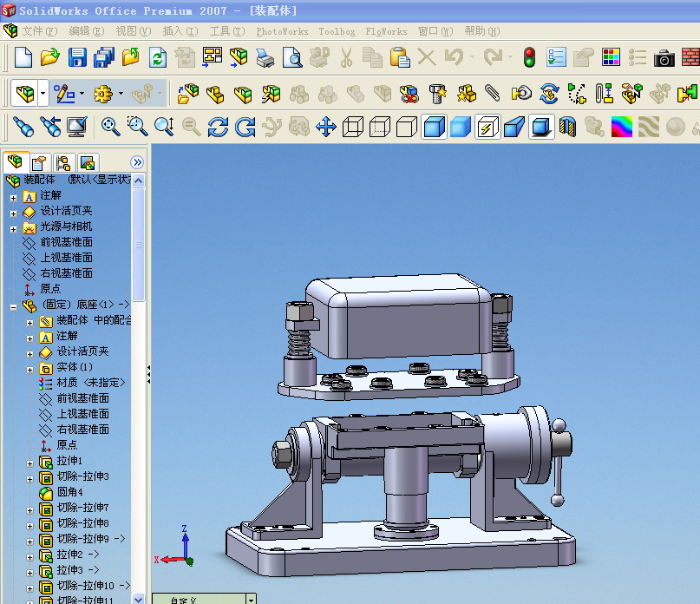Click the panel collapse splitter handle

click(148, 374)
